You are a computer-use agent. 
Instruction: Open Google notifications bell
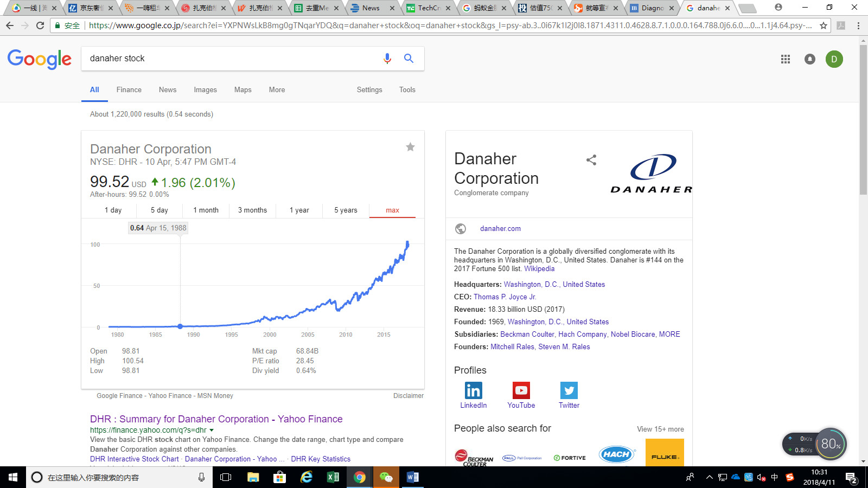tap(809, 59)
